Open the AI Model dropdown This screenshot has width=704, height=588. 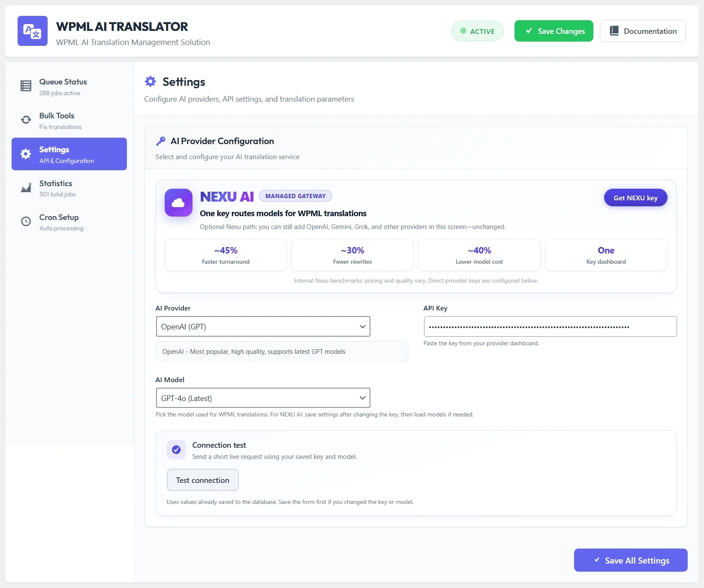263,398
